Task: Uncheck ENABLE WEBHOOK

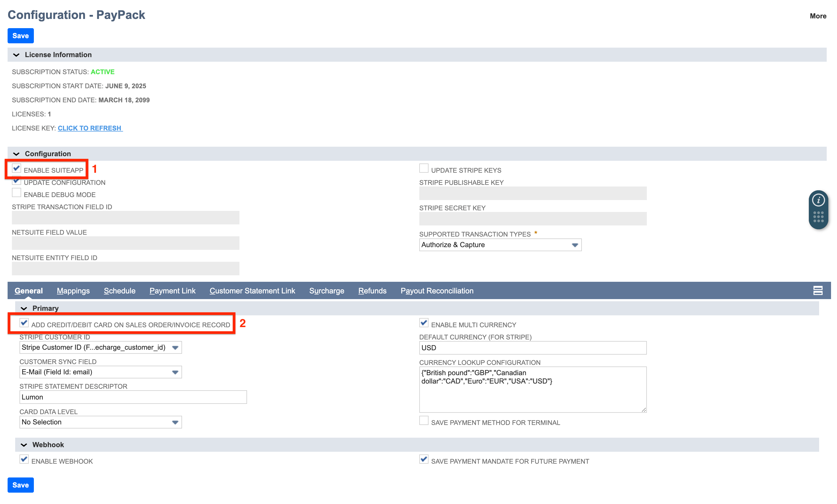Action: 24,459
